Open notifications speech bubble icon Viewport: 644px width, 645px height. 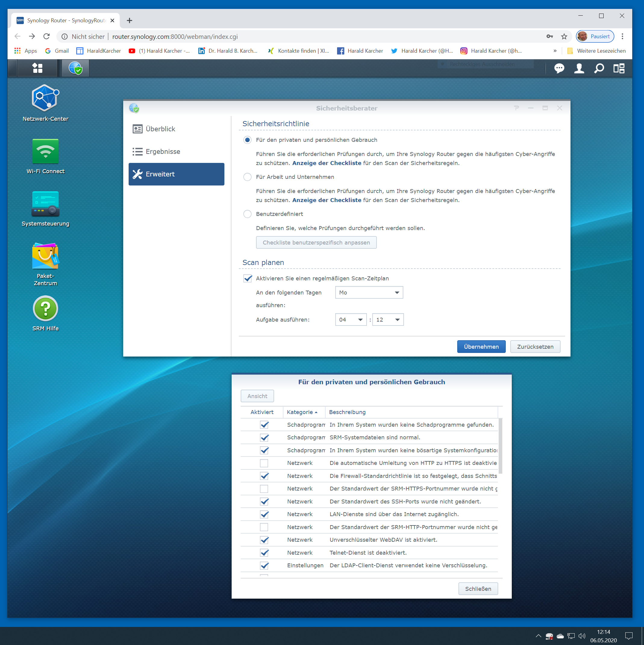coord(559,68)
